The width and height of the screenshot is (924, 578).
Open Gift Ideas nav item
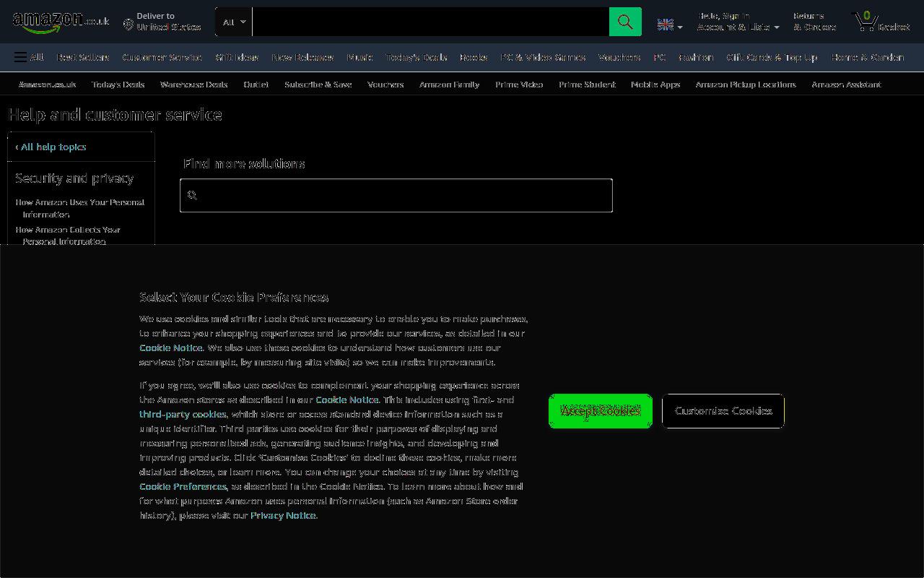tap(237, 57)
